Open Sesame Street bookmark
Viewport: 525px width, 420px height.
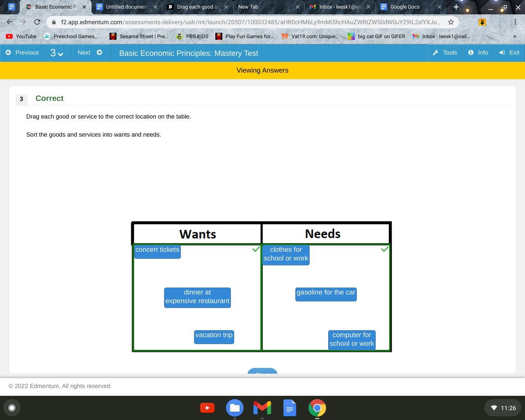(139, 37)
